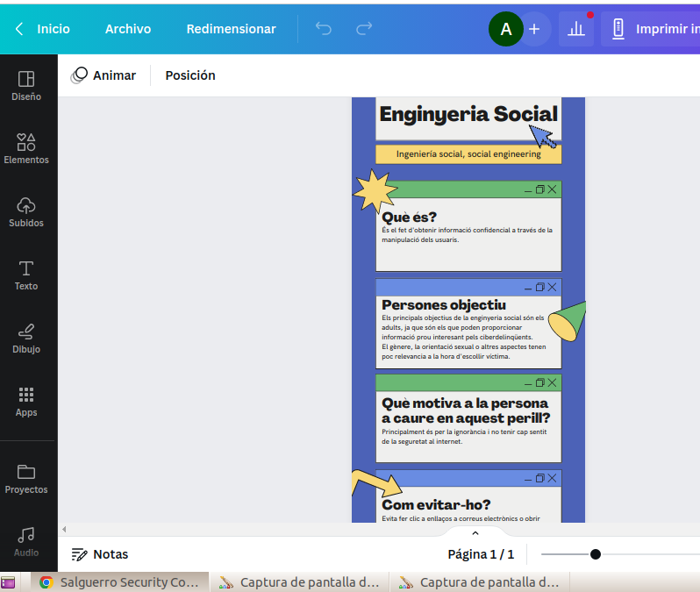Open the Notas panel
Screen dimensions: 700x592
click(x=100, y=554)
